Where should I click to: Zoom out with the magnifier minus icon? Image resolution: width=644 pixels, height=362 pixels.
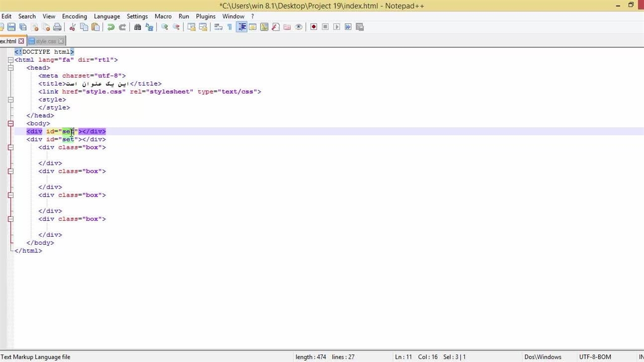coord(176,27)
